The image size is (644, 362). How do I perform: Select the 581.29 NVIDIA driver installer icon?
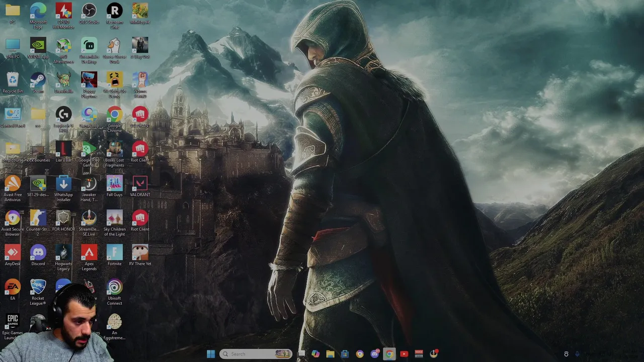(x=38, y=186)
